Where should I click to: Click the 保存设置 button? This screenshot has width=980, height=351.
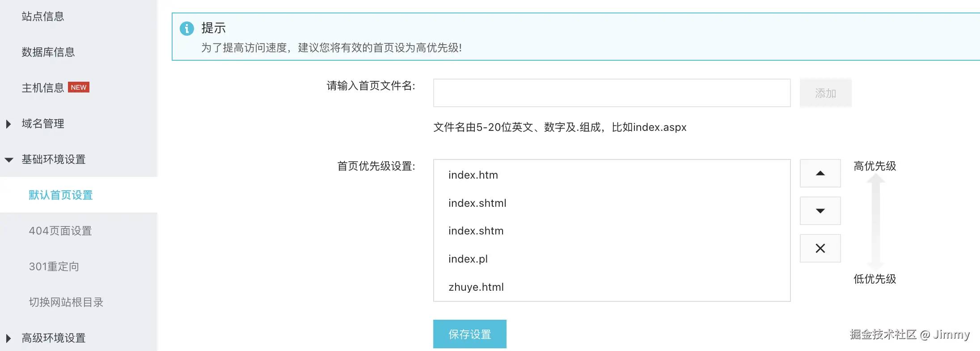point(469,334)
